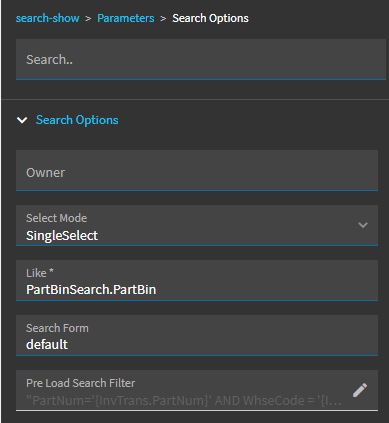The image size is (389, 423).
Task: Click the Search Options breadcrumb text
Action: 210,18
